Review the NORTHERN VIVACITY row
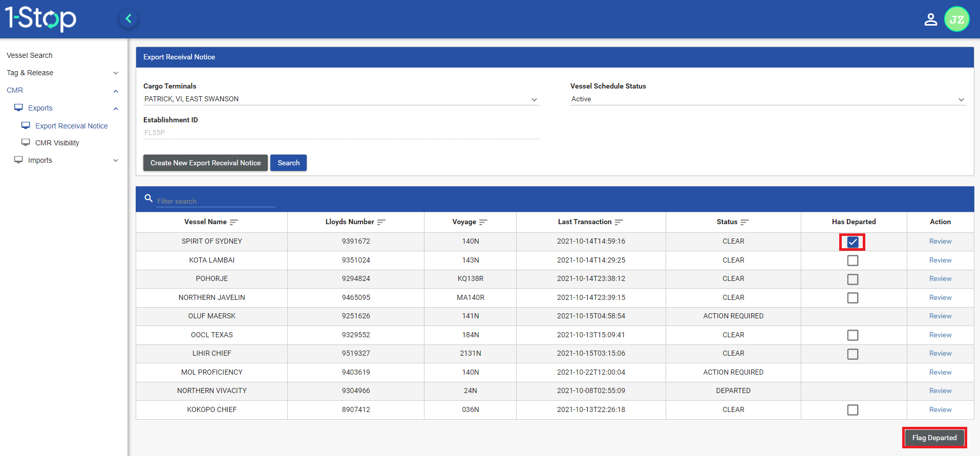 [x=940, y=390]
